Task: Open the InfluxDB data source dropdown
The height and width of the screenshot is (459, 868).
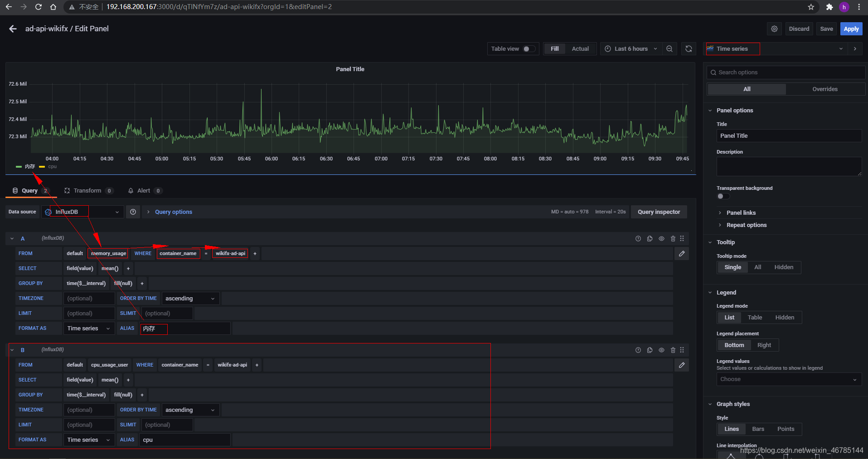Action: (x=82, y=212)
